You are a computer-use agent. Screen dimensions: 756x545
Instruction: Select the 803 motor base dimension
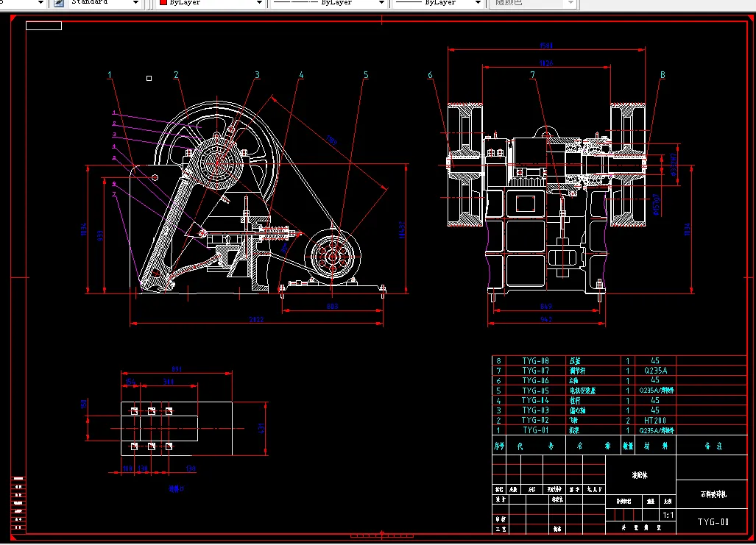click(332, 307)
